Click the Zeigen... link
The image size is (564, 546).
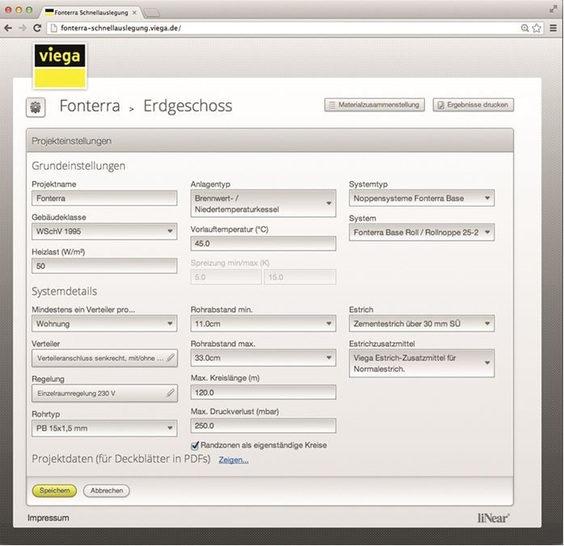[x=233, y=460]
